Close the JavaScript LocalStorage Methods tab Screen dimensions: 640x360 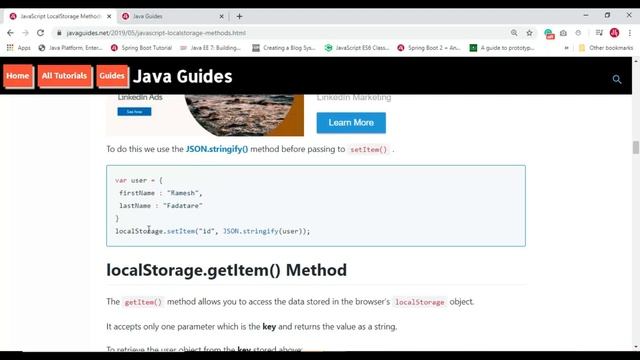click(109, 16)
